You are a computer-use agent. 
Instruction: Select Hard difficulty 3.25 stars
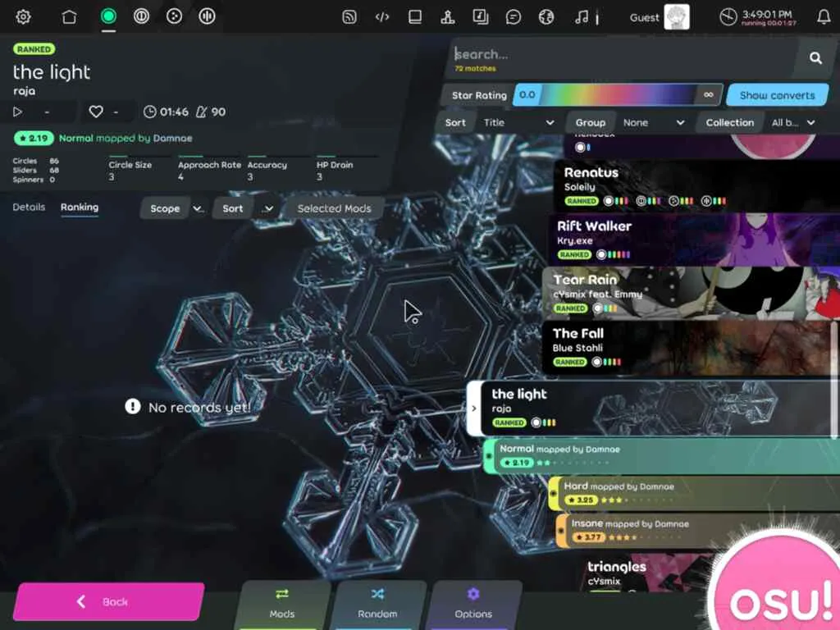[x=694, y=493]
